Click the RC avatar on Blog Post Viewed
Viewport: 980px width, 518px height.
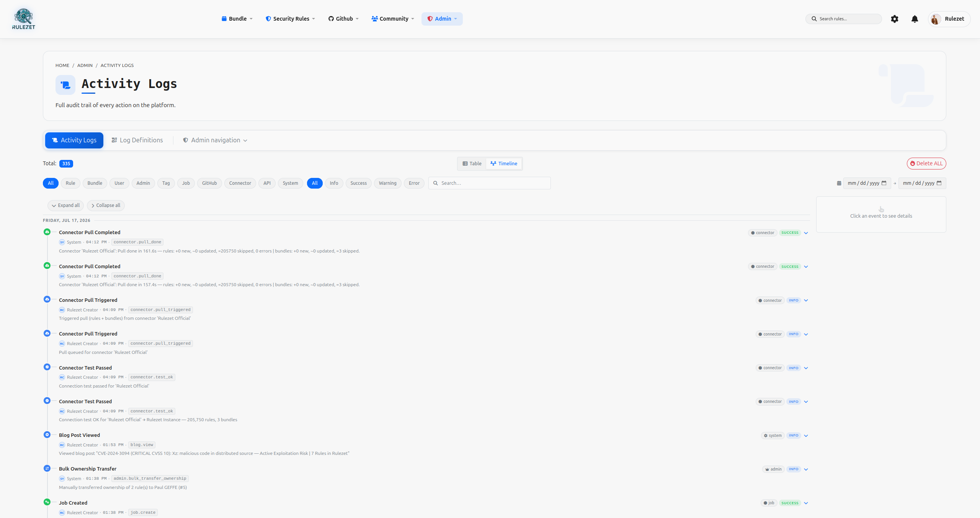[x=62, y=445]
